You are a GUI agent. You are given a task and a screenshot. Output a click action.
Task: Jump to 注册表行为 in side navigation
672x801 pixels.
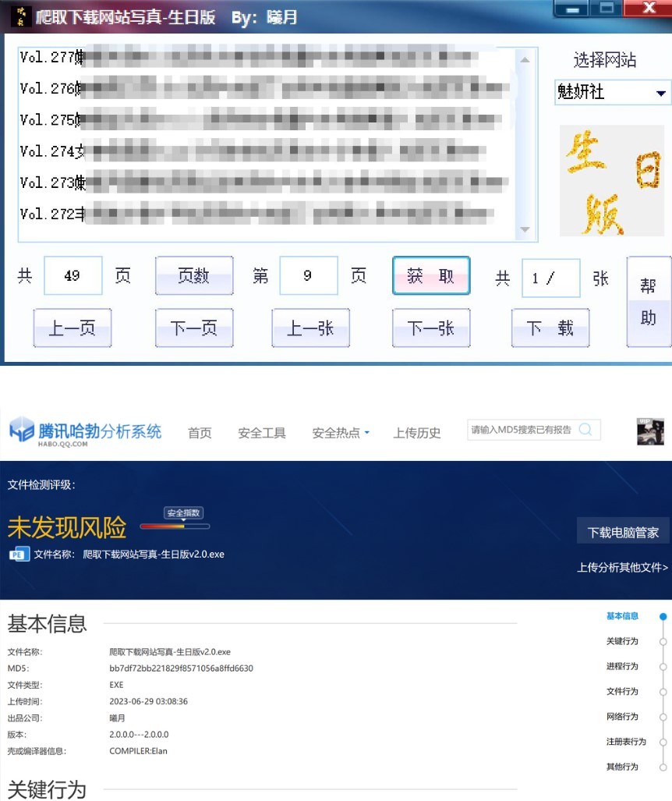pyautogui.click(x=627, y=741)
